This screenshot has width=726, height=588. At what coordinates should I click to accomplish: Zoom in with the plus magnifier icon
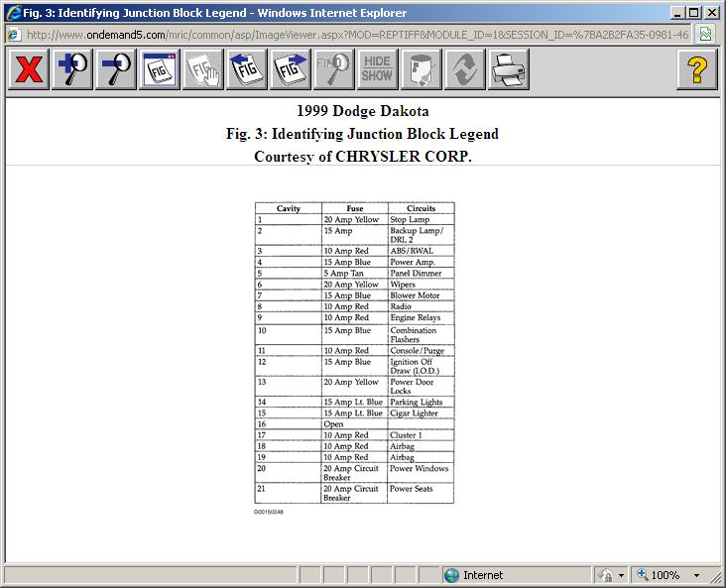point(72,69)
